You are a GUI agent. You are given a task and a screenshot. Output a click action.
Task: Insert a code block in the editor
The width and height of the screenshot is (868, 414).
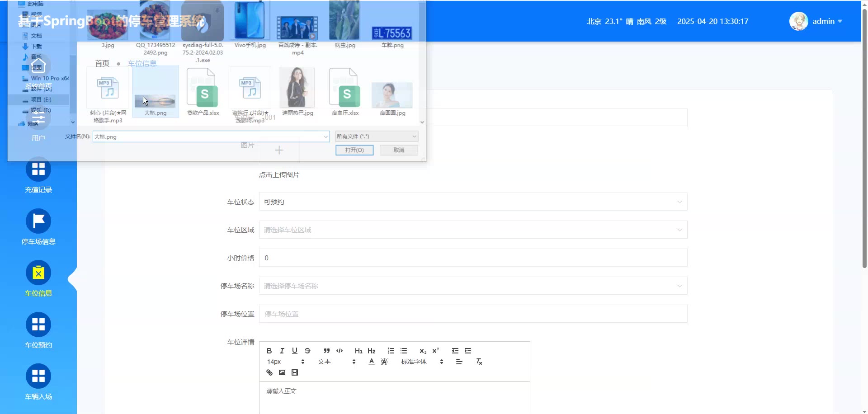(340, 351)
